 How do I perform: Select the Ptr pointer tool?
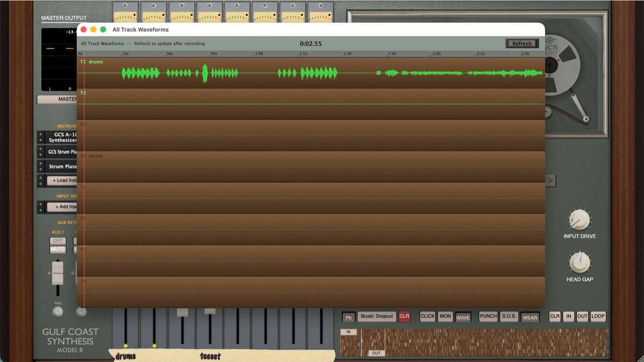tap(349, 317)
